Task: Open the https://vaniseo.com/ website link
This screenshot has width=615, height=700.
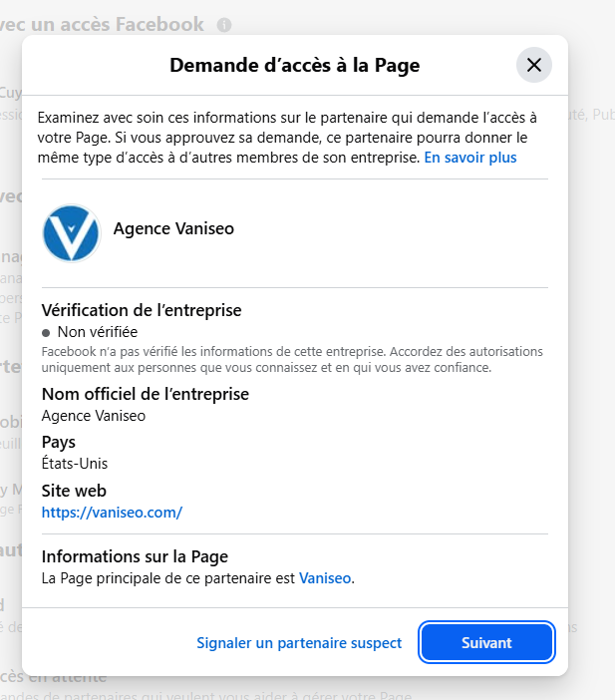Action: (112, 513)
